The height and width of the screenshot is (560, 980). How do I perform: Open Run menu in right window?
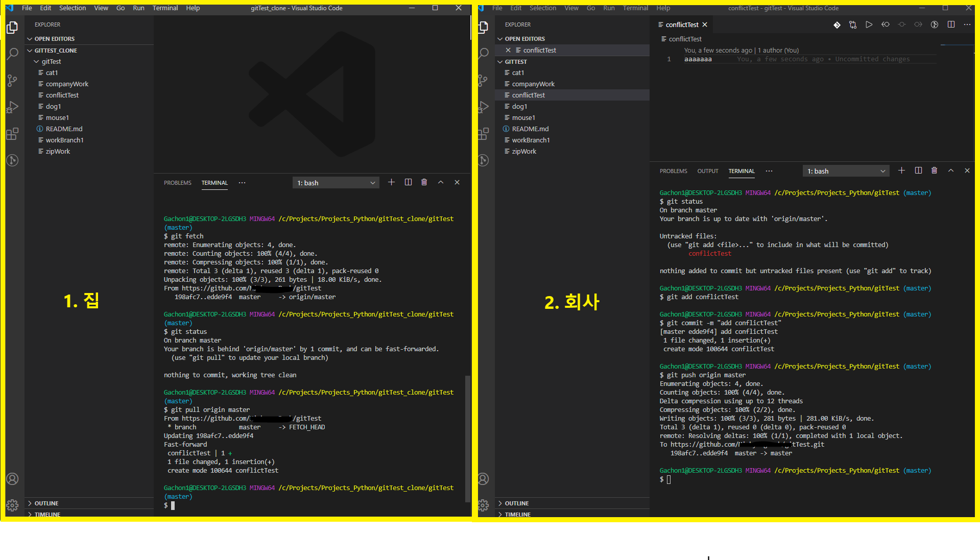click(x=609, y=8)
